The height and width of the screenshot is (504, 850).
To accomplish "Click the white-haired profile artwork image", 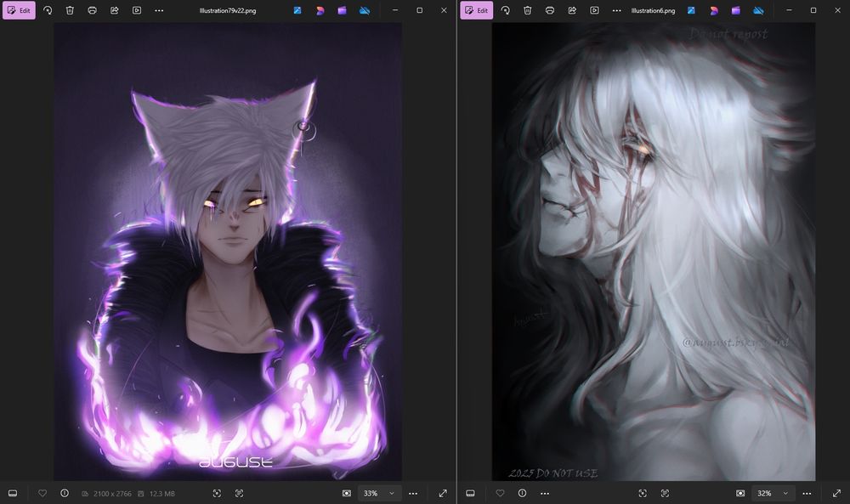I will (653, 252).
